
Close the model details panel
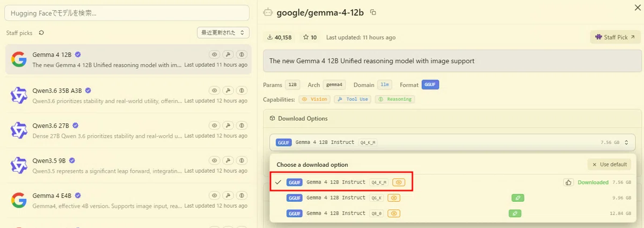coord(636,6)
